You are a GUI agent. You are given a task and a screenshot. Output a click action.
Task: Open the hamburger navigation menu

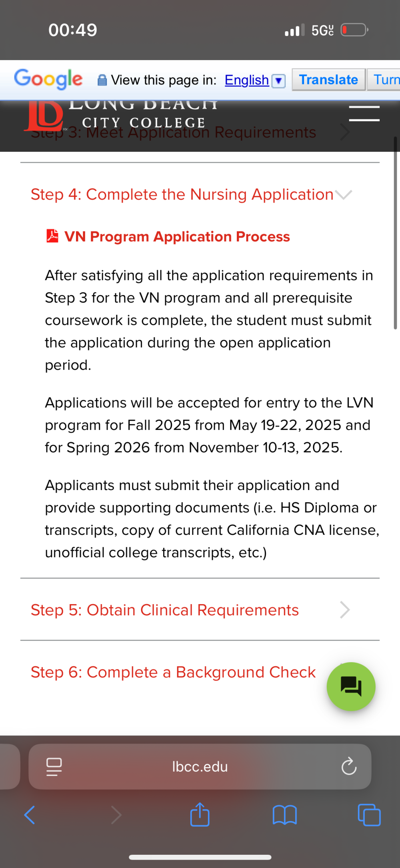(x=364, y=113)
